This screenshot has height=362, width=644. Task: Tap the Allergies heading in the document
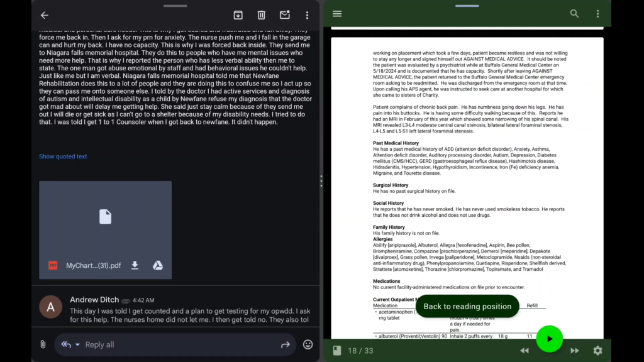382,239
